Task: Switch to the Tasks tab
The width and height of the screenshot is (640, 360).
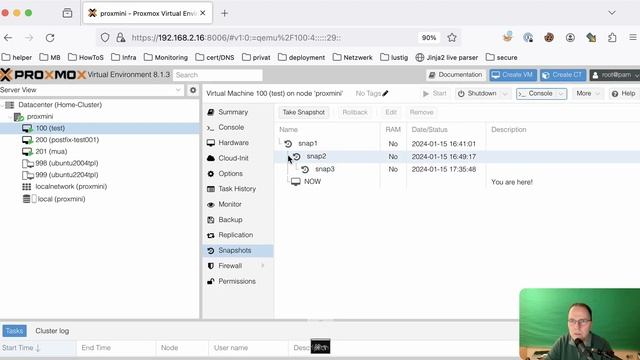Action: (14, 331)
